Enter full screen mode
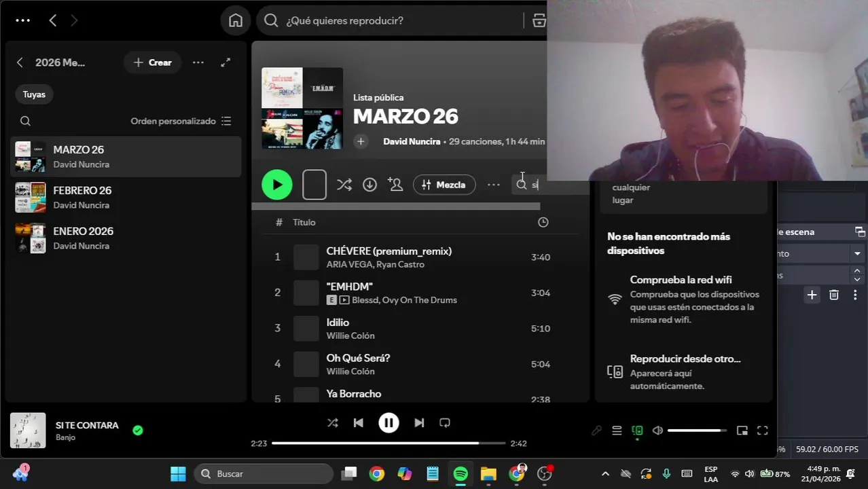The height and width of the screenshot is (489, 868). (x=763, y=431)
